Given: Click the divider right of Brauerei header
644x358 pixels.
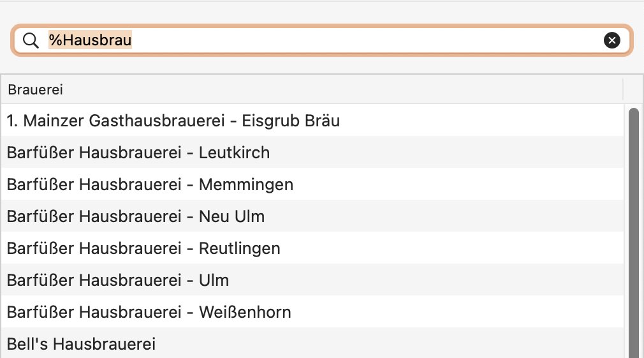Looking at the screenshot, I should coord(623,89).
